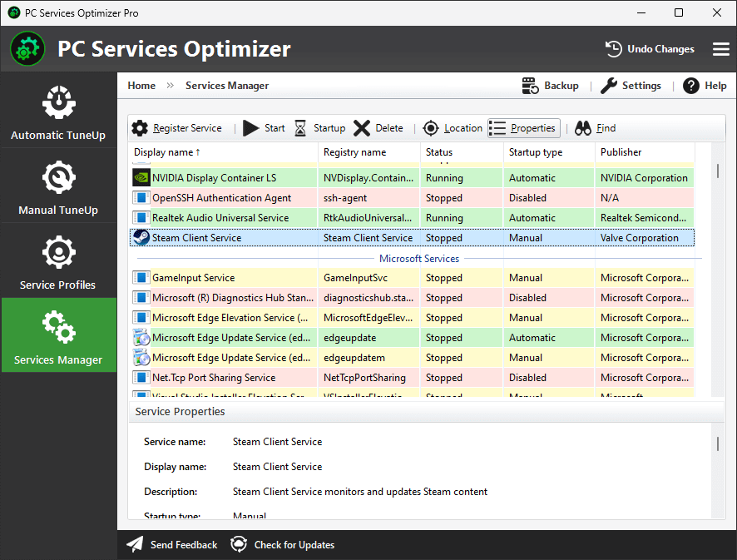Sort by the Status column header
Viewport: 737px width, 560px height.
462,152
